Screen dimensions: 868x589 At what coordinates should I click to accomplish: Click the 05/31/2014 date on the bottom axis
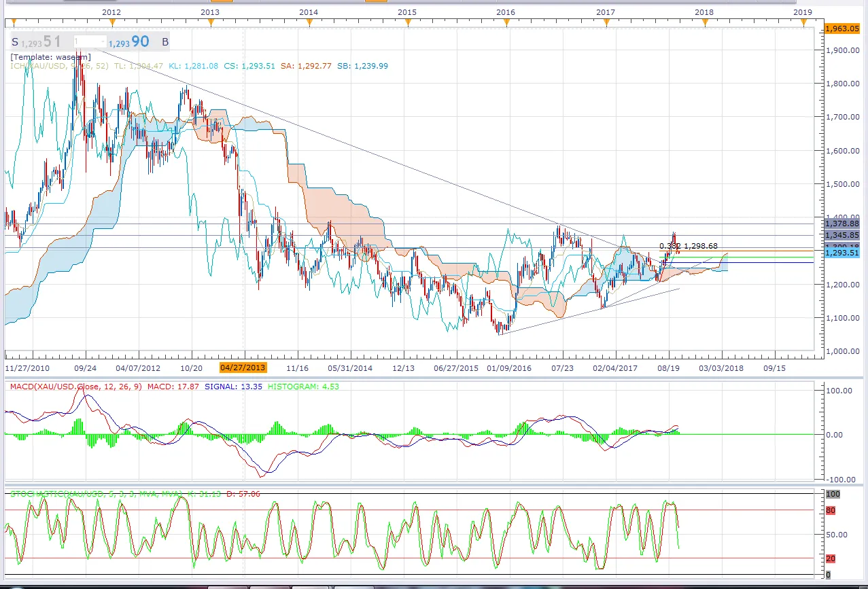pos(351,368)
